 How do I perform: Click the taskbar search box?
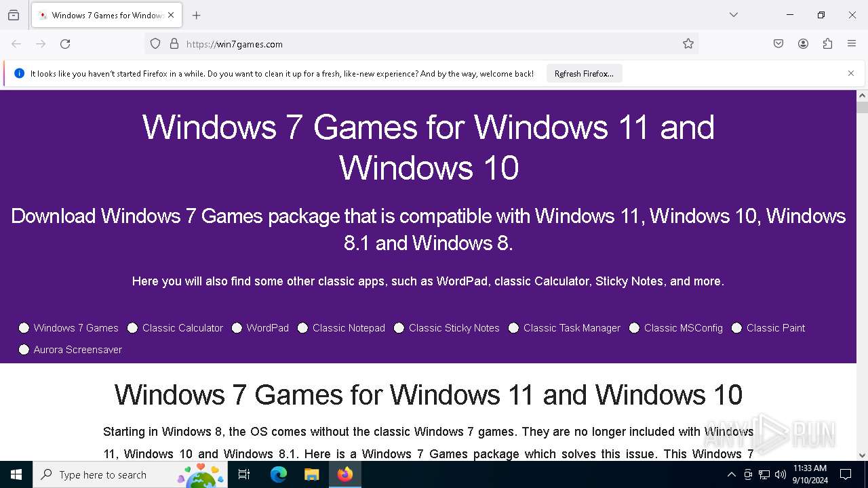(131, 474)
